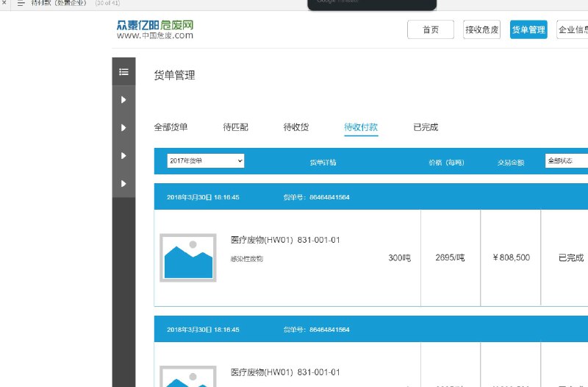Select the 货单管理 navigation button
Image resolution: width=588 pixels, height=387 pixels.
tap(528, 29)
